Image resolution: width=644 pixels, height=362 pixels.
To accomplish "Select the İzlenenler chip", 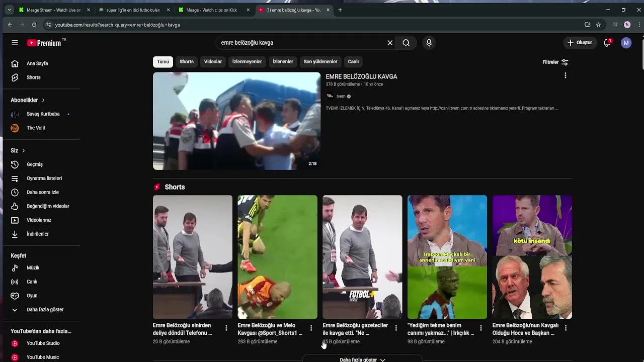I will coord(283,62).
